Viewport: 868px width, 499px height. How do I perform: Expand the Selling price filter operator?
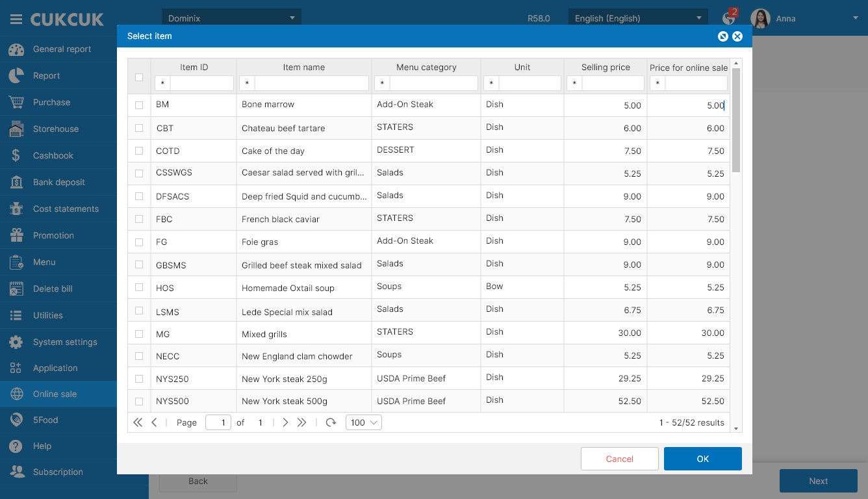[x=574, y=83]
